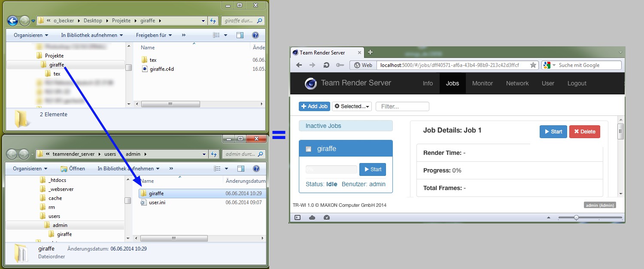Click the cloud icon in browser status bar
Image resolution: width=644 pixels, height=269 pixels.
coord(312,218)
